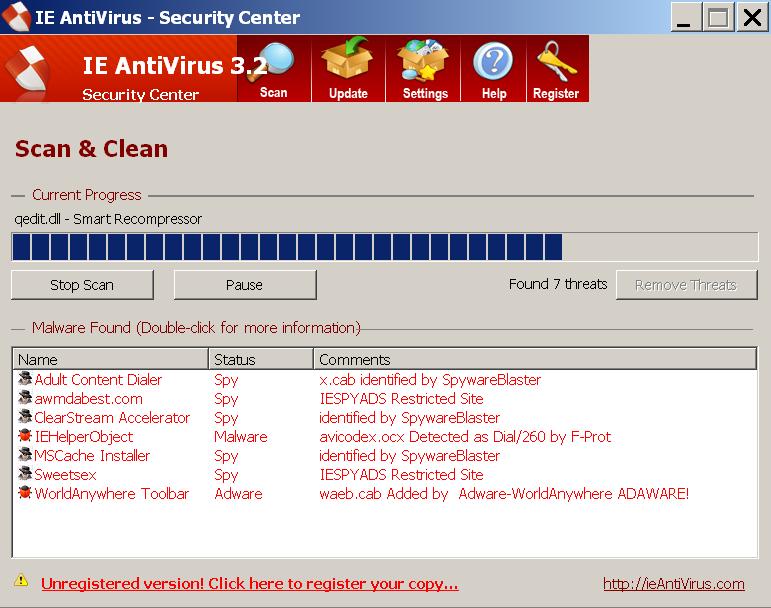Click the Adware status cell
The image size is (771, 608).
click(238, 493)
